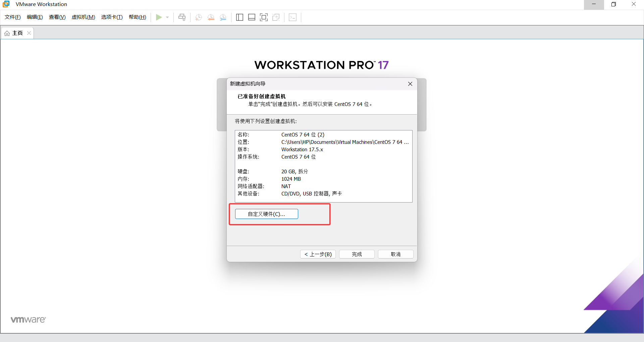The image size is (644, 342).
Task: Open the 编辑(E) menu
Action: tap(35, 17)
